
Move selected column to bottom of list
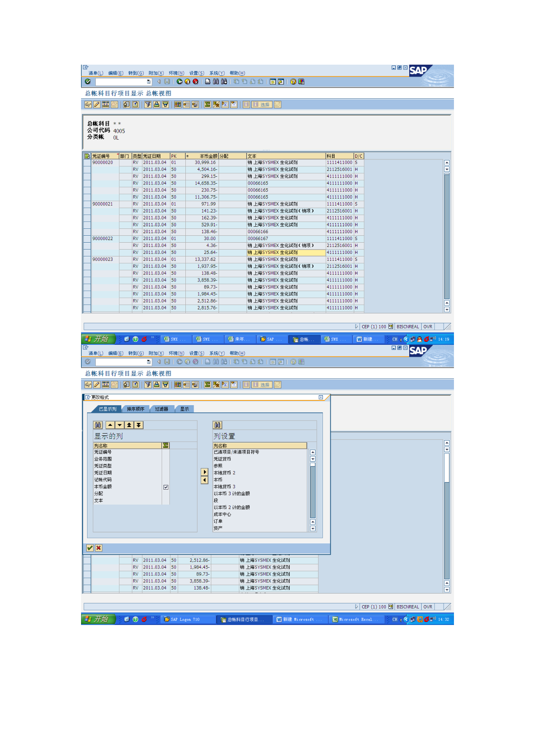[x=138, y=425]
